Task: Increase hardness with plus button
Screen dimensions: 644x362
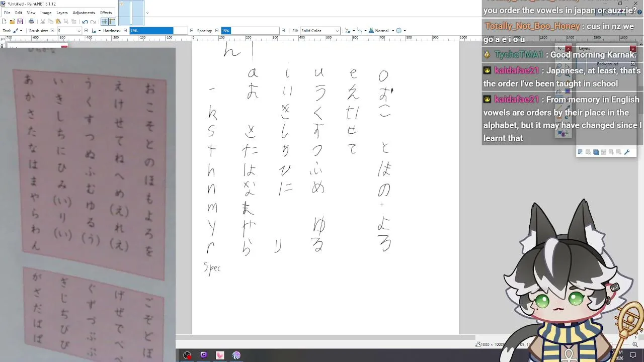Action: point(192,31)
